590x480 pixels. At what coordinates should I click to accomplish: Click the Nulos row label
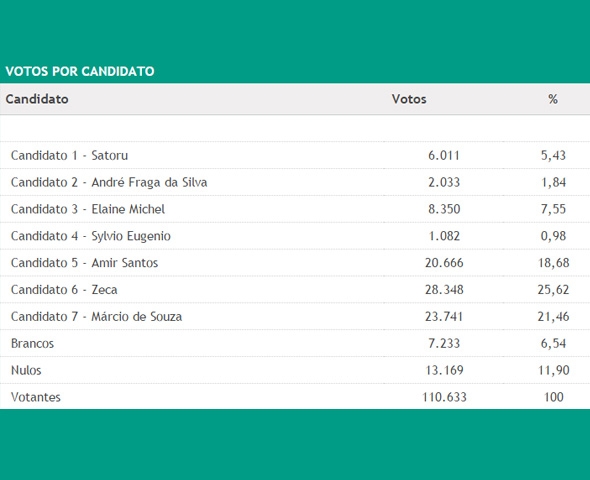click(x=26, y=370)
